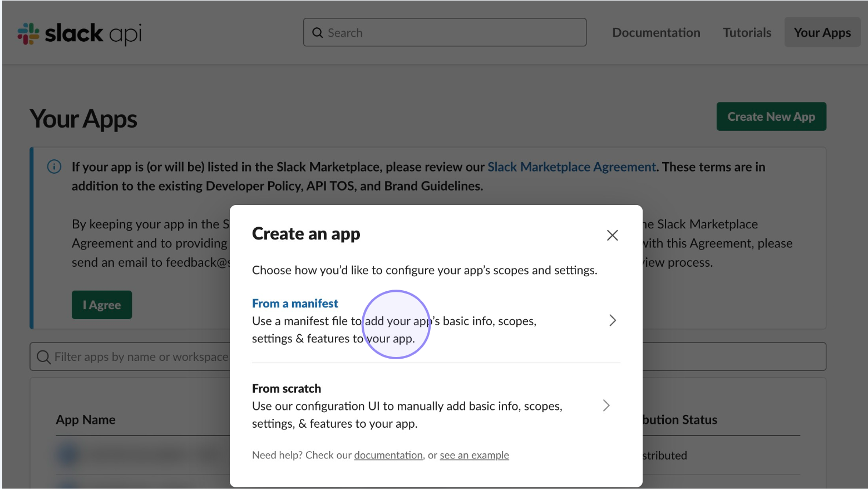868x489 pixels.
Task: Click the info circle icon in the banner
Action: tap(54, 167)
